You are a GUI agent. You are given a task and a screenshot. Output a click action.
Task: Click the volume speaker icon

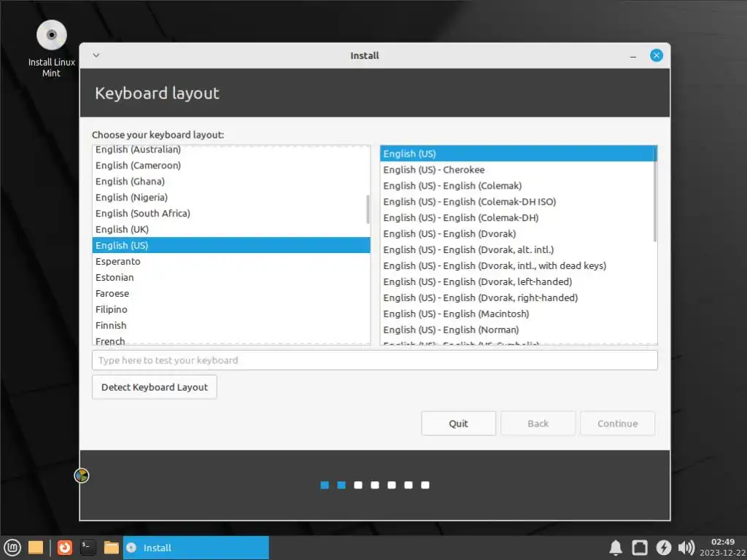[x=686, y=548]
